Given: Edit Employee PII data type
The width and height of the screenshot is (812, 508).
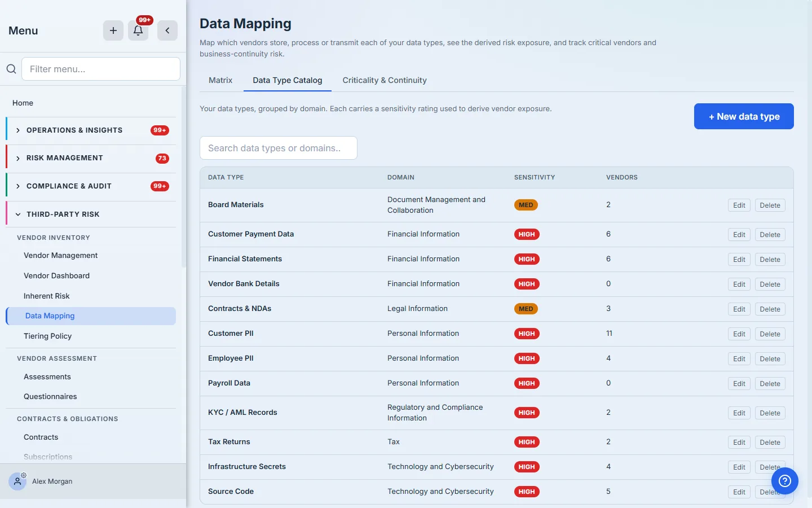Looking at the screenshot, I should 739,359.
